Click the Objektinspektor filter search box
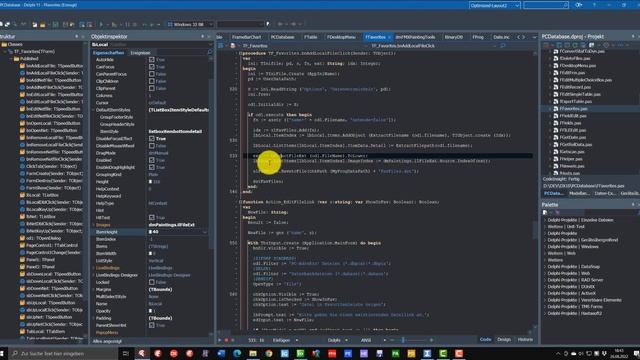 pos(180,53)
